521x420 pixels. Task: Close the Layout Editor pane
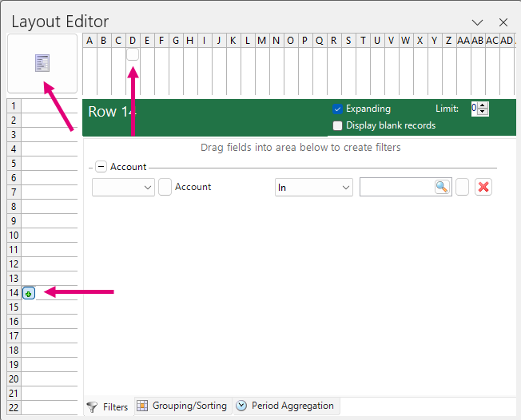[503, 22]
